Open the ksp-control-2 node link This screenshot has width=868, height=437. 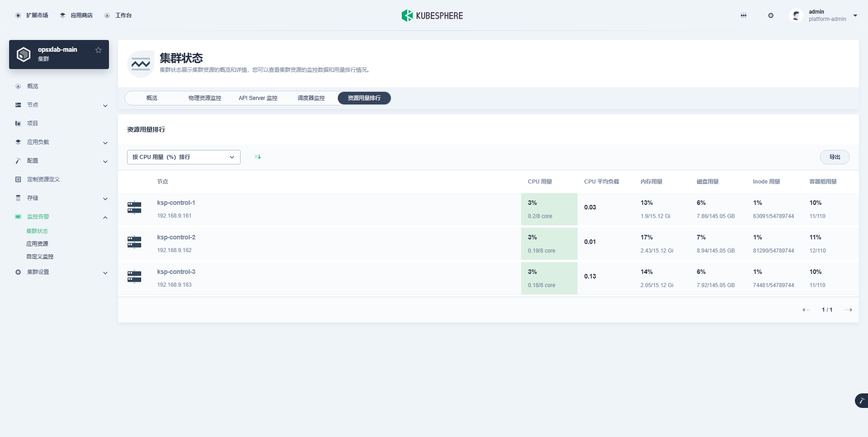pos(176,237)
